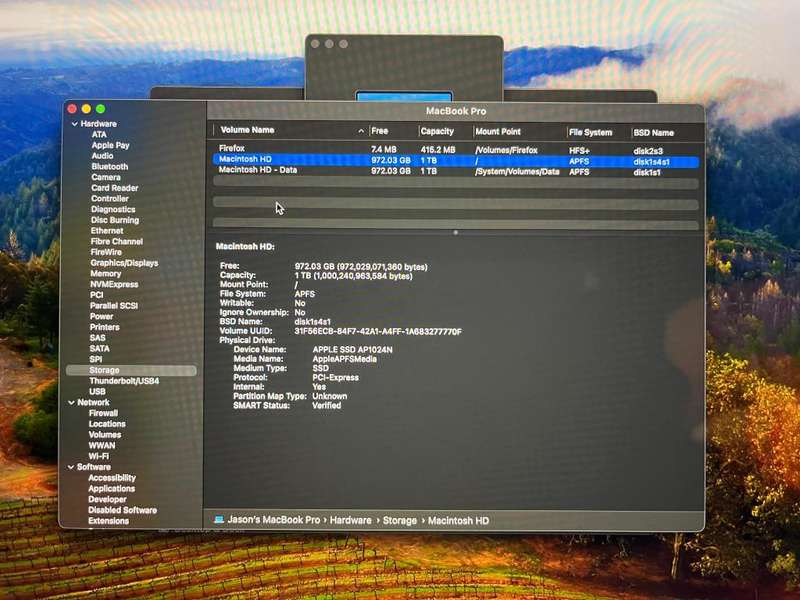Select Firewall under Network
This screenshot has width=800, height=600.
103,413
